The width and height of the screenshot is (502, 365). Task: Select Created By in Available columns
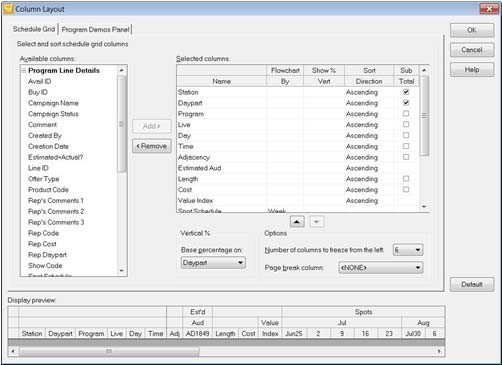pos(45,135)
